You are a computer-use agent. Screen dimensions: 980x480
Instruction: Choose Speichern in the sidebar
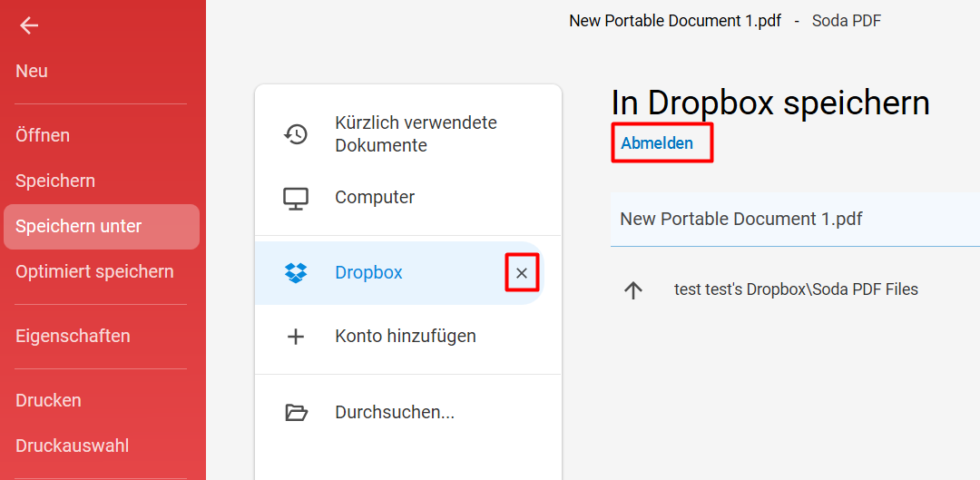coord(55,181)
